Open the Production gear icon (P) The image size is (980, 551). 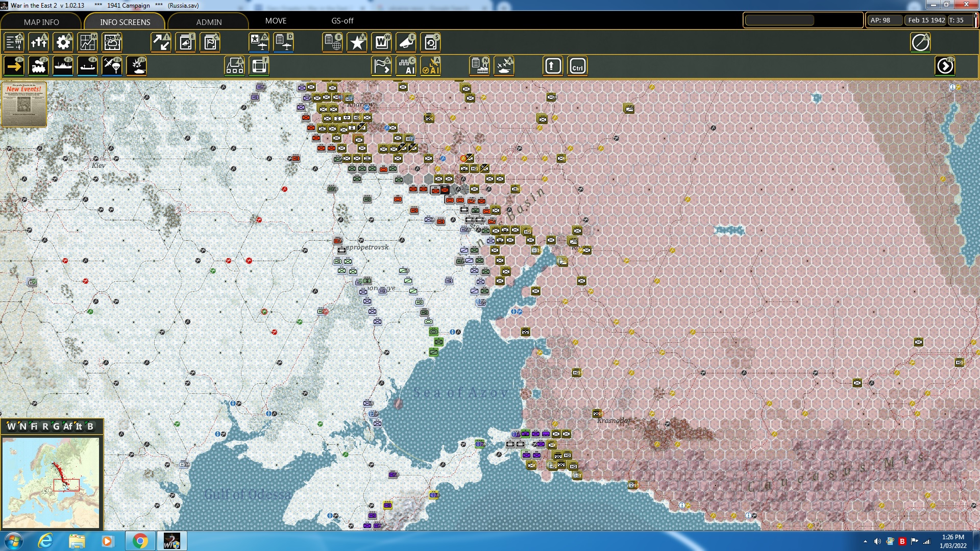63,42
